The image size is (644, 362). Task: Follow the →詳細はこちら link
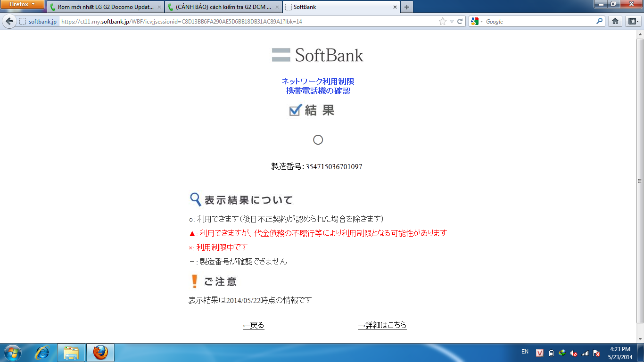coord(382,325)
